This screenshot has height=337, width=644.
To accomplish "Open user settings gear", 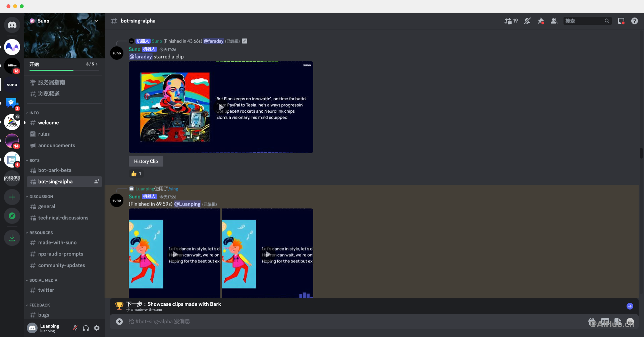I will click(97, 328).
